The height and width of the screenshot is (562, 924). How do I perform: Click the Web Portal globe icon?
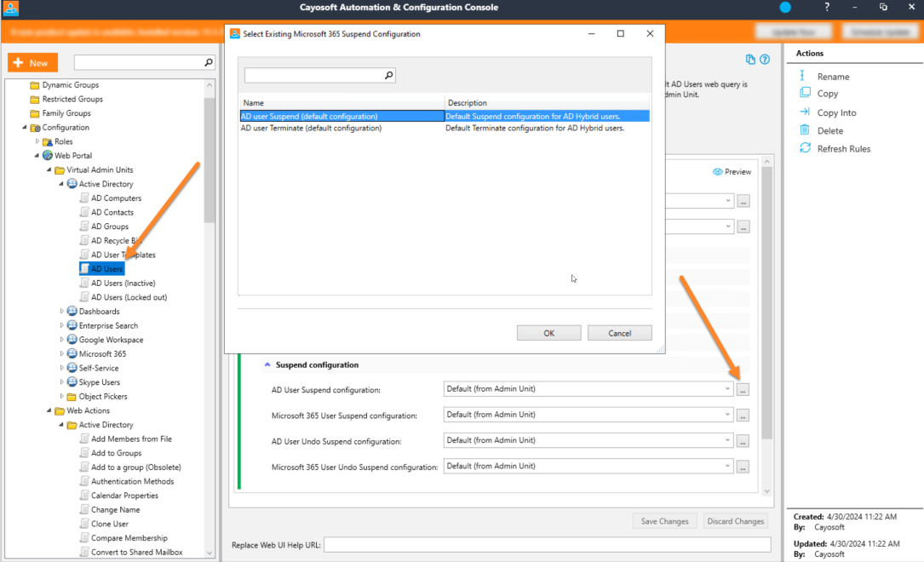click(48, 155)
